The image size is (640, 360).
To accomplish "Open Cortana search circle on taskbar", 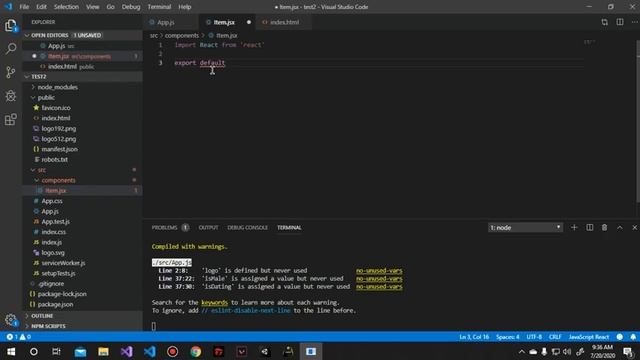I will [x=34, y=351].
